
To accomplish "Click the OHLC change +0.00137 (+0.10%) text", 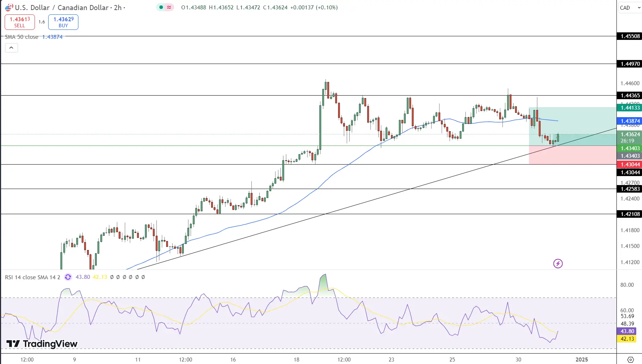I will [x=314, y=8].
